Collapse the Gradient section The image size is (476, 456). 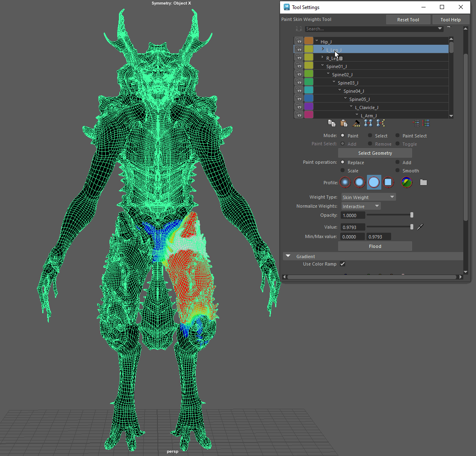(x=288, y=256)
